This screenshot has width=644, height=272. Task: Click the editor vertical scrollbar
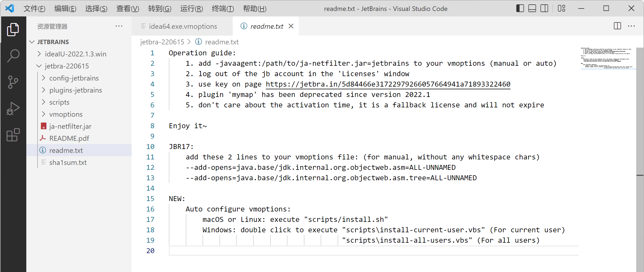click(640, 160)
